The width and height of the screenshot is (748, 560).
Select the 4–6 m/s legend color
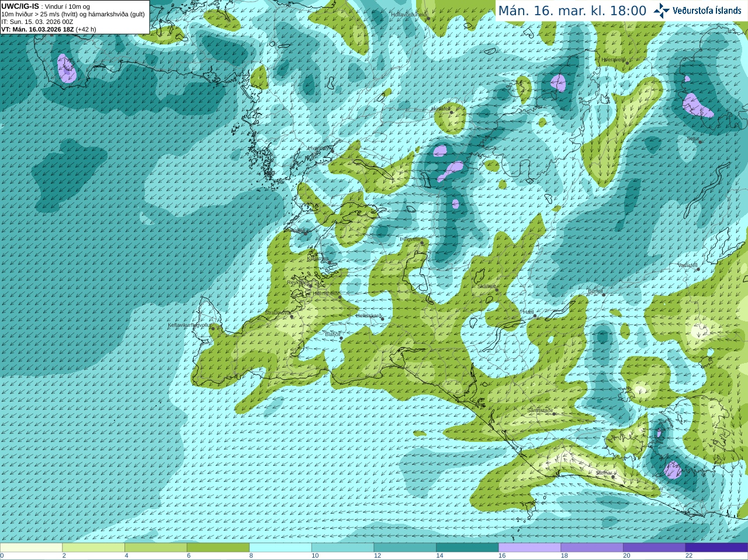[x=155, y=548]
